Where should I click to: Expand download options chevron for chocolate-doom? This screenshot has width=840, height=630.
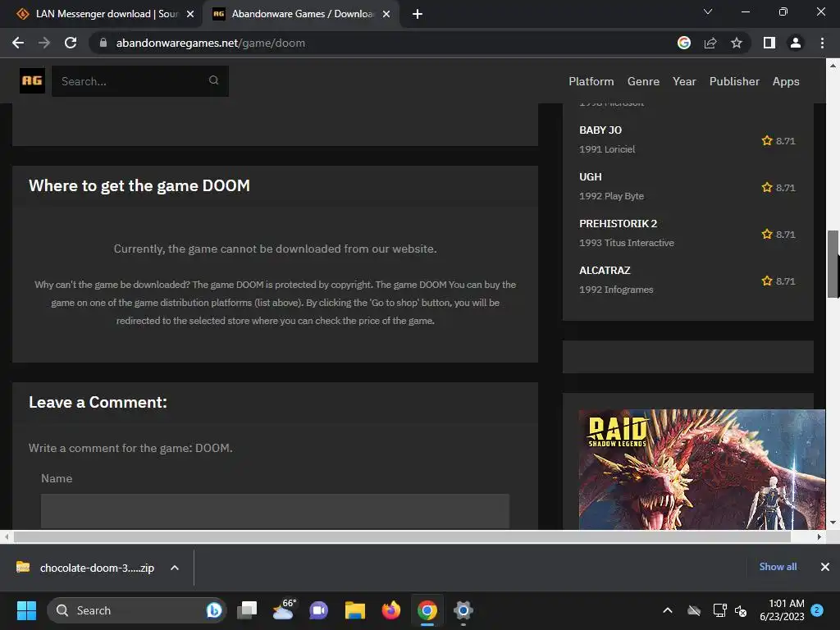point(175,568)
